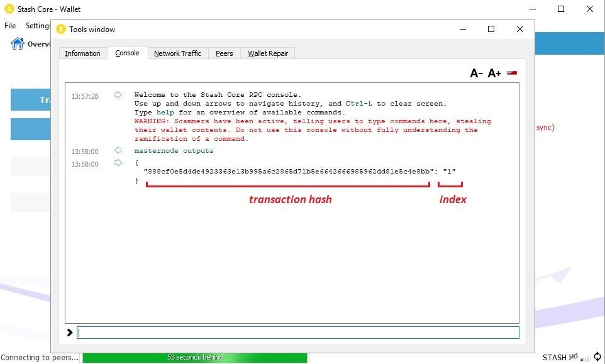The image size is (605, 364).
Task: Click the command-sent arrow icon by masternode outputs
Action: tap(118, 150)
